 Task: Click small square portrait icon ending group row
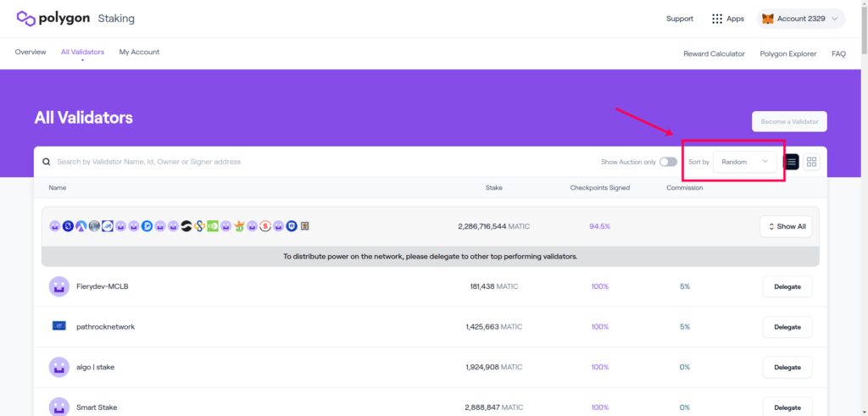(305, 226)
